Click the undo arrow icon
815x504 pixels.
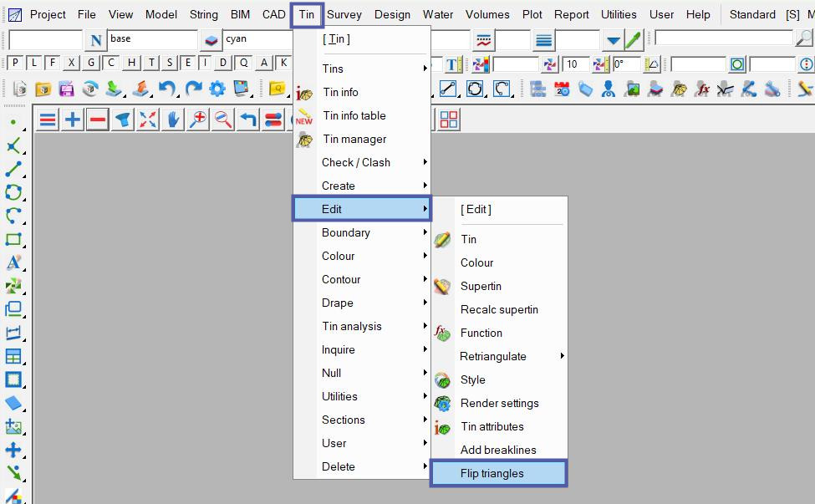(x=167, y=89)
